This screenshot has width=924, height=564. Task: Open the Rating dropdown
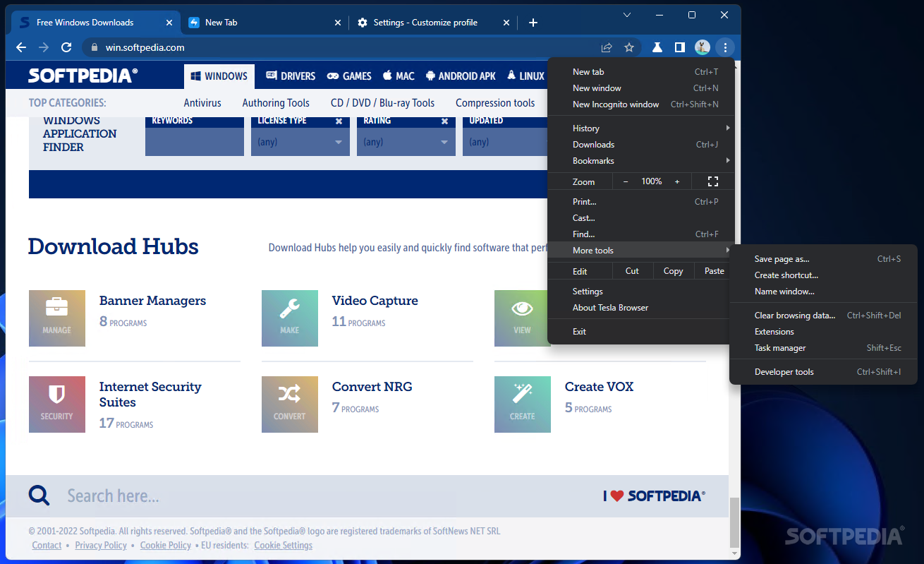(x=406, y=142)
